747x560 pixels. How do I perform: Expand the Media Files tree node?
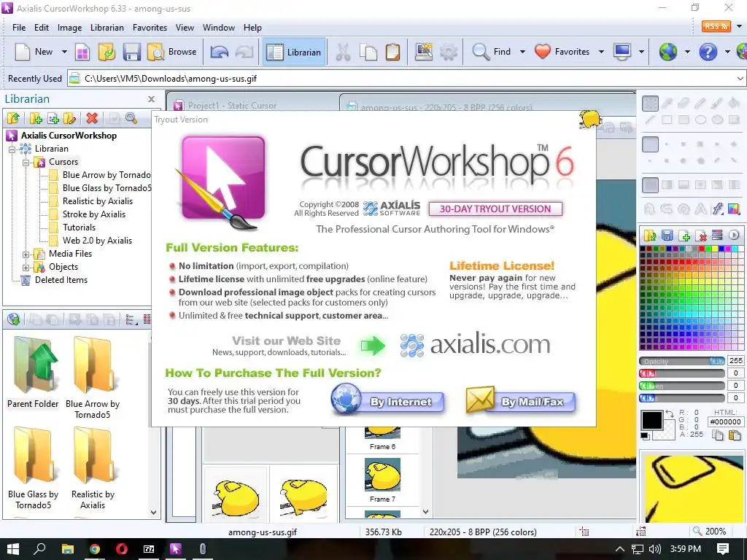(x=26, y=254)
